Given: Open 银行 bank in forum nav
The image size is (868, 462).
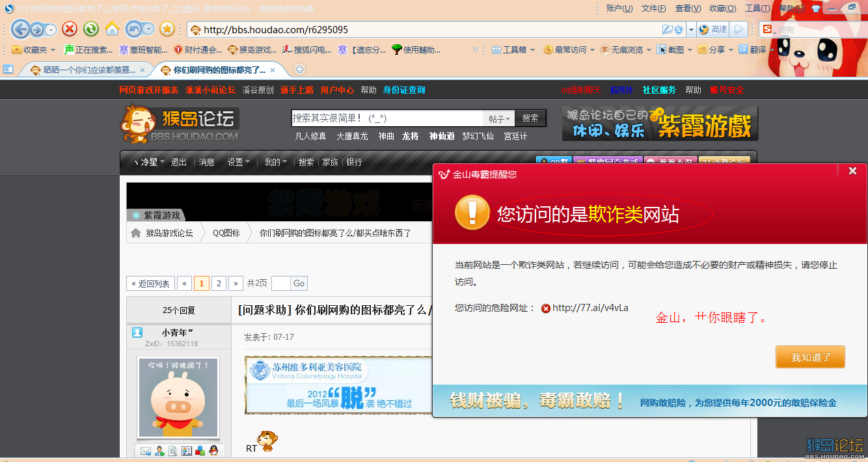Looking at the screenshot, I should (x=354, y=162).
